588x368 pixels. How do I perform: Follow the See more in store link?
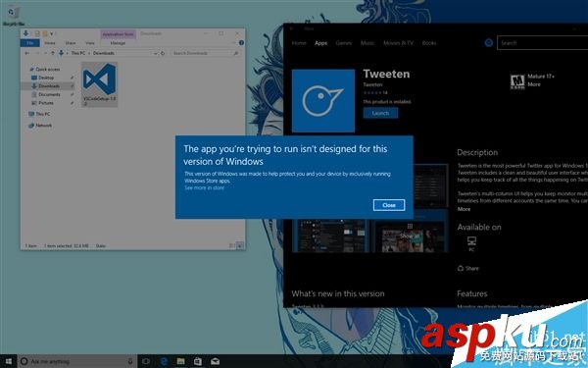point(204,187)
